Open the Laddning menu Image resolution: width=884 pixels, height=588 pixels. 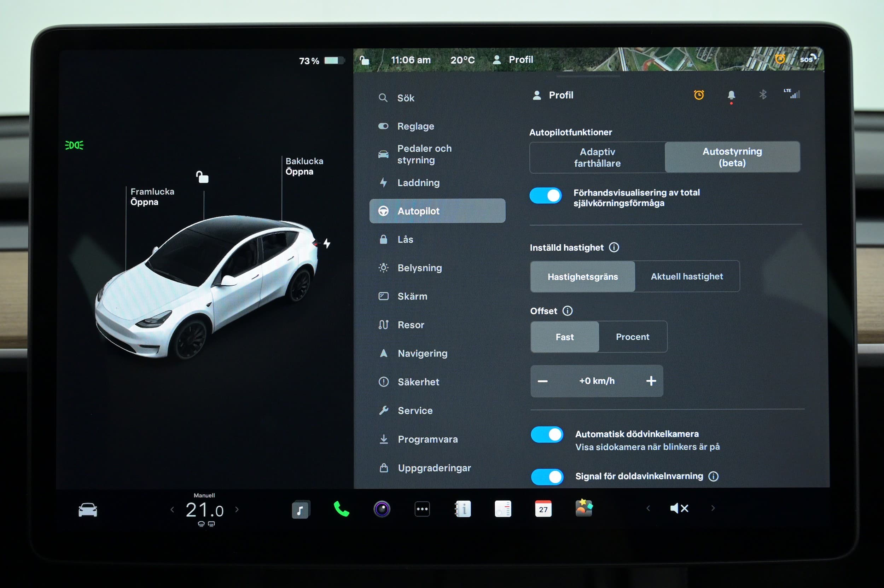pos(437,183)
